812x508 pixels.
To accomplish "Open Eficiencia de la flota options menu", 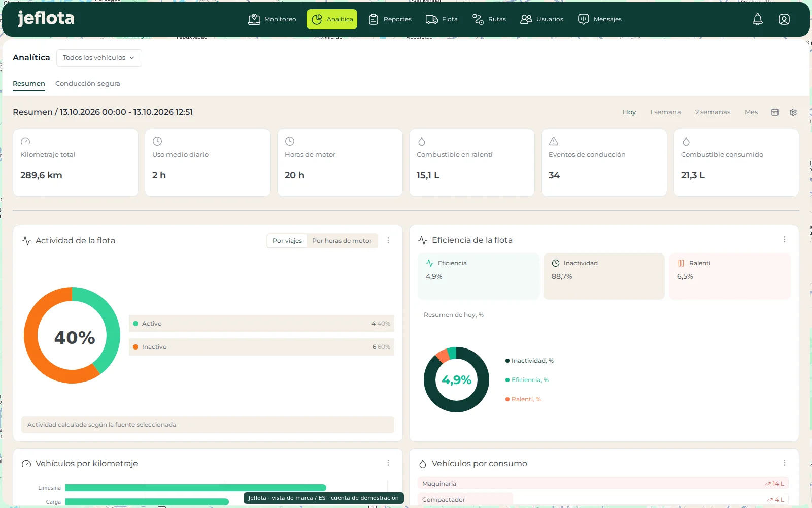I will click(x=785, y=239).
